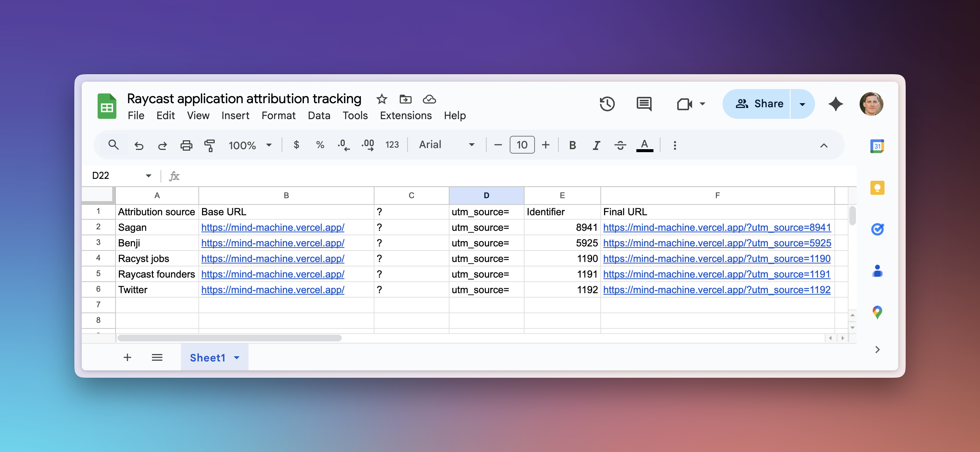The width and height of the screenshot is (980, 452).
Task: Open the 100% zoom level dropdown
Action: point(249,145)
